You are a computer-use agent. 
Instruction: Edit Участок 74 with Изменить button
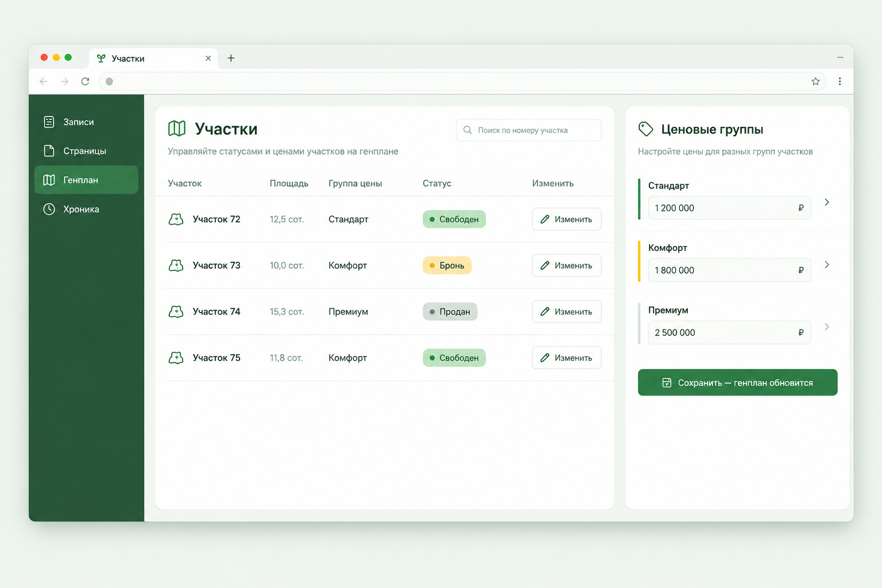[x=567, y=311]
